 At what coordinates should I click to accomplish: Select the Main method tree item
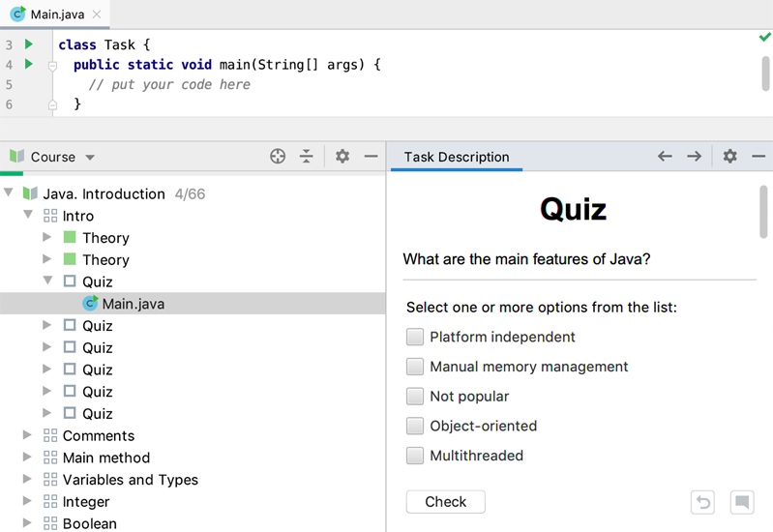(x=106, y=458)
